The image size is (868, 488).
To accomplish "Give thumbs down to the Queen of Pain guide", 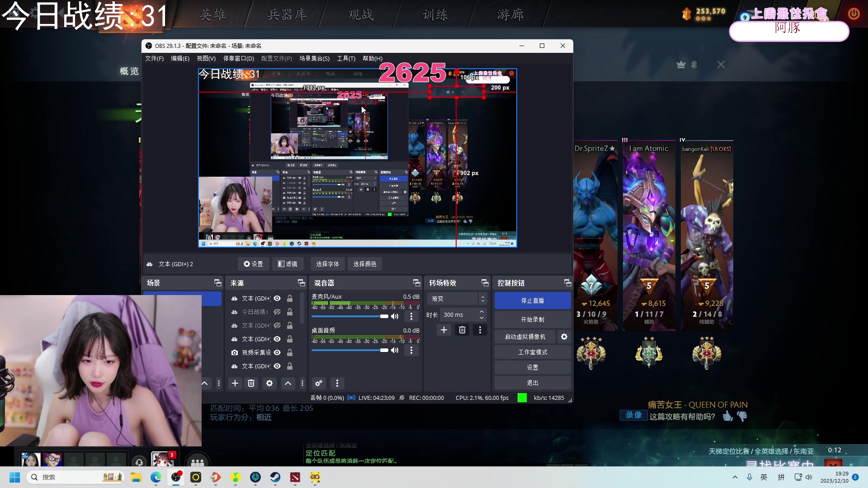I will [x=742, y=416].
